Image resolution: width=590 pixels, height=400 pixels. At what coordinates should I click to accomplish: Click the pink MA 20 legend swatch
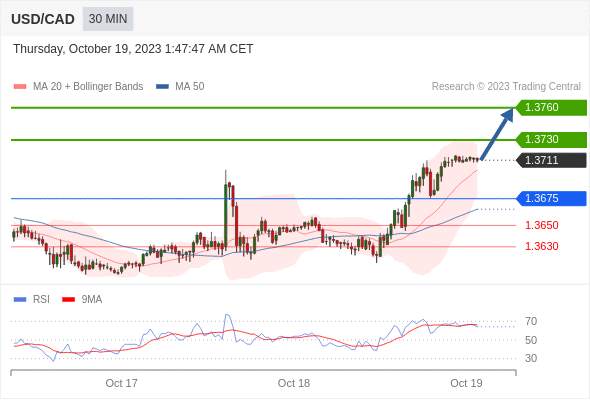[x=20, y=87]
